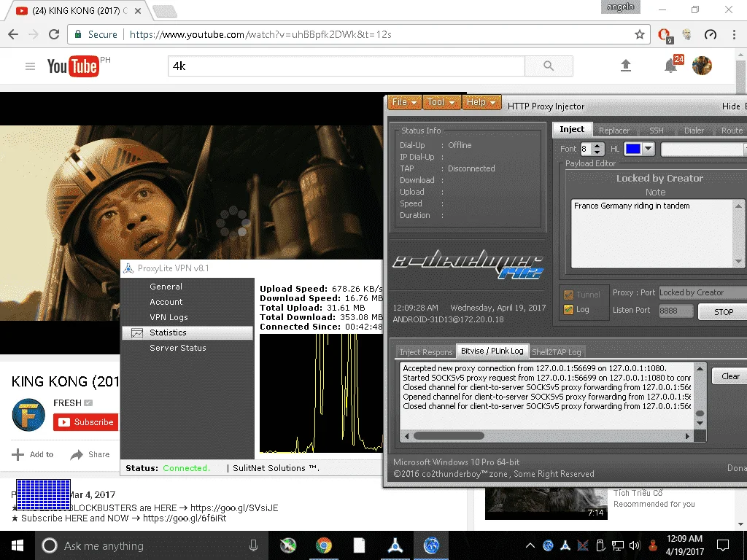
Task: Open the goo.gl/6f6iRt link
Action: tap(185, 518)
